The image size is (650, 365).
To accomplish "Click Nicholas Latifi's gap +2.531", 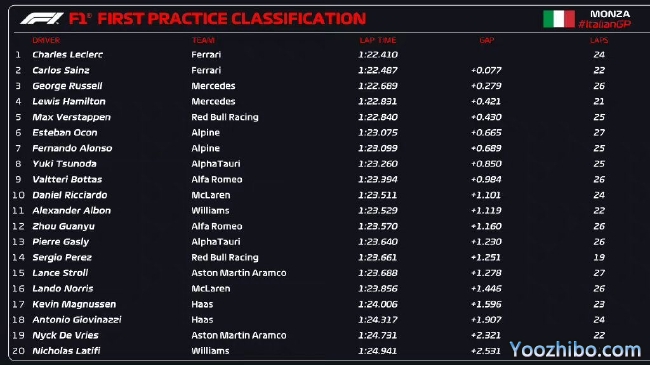I will coord(486,351).
